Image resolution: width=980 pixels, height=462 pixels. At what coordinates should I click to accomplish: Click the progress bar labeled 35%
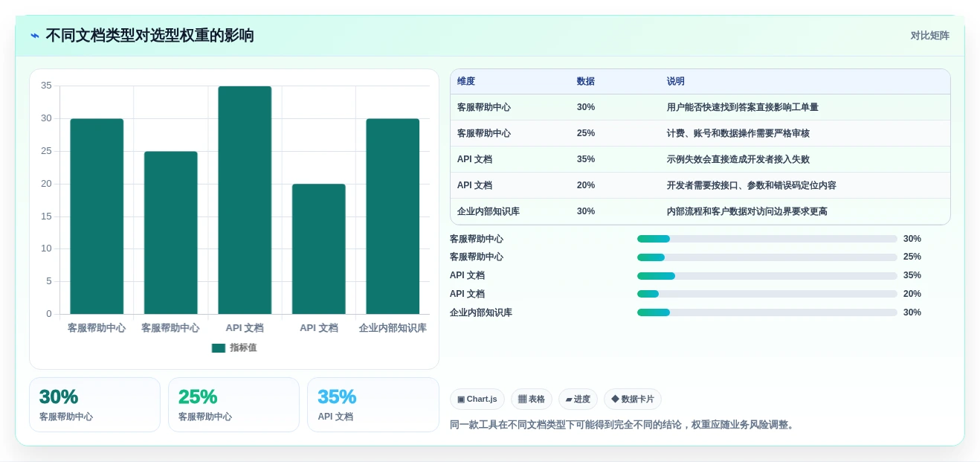[767, 276]
